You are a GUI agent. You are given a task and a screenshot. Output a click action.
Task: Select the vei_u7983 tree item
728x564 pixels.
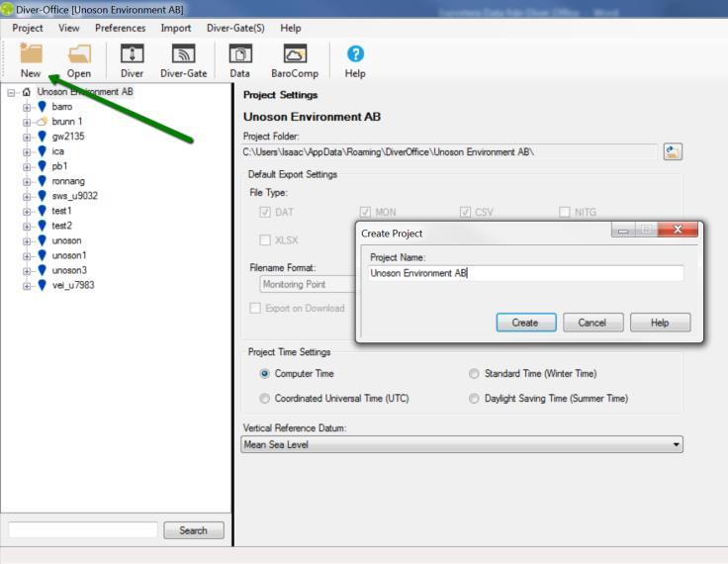(73, 285)
